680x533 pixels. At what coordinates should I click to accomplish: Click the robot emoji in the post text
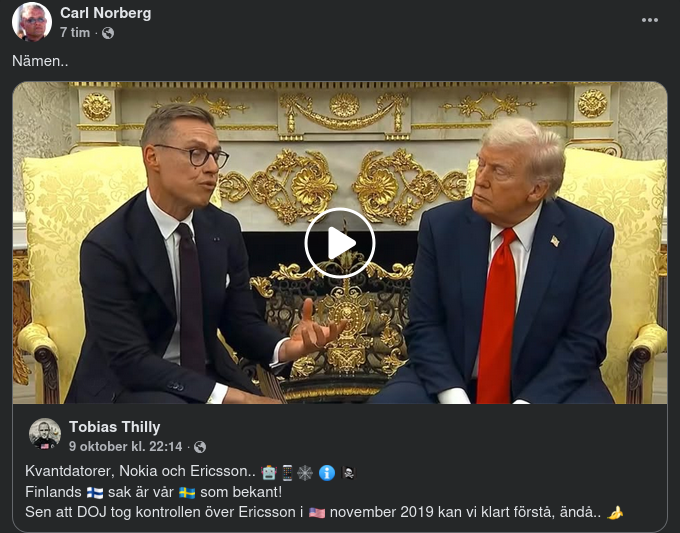[268, 472]
